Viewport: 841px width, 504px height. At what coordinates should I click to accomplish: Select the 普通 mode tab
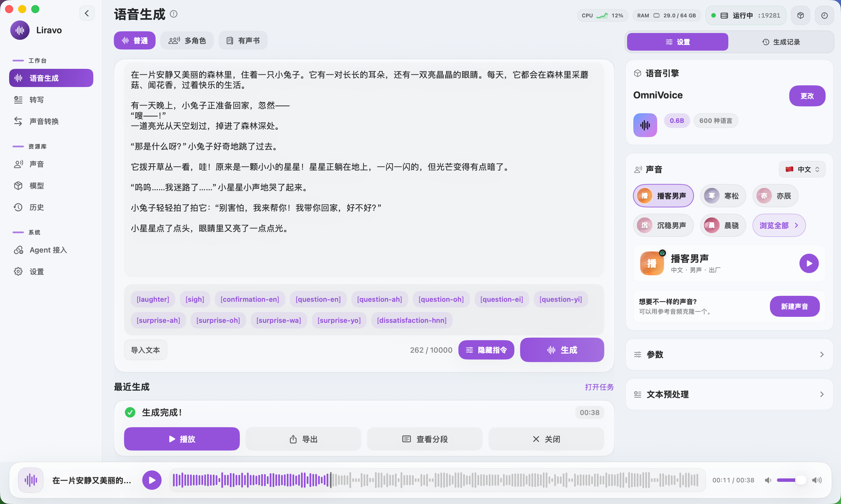(135, 40)
